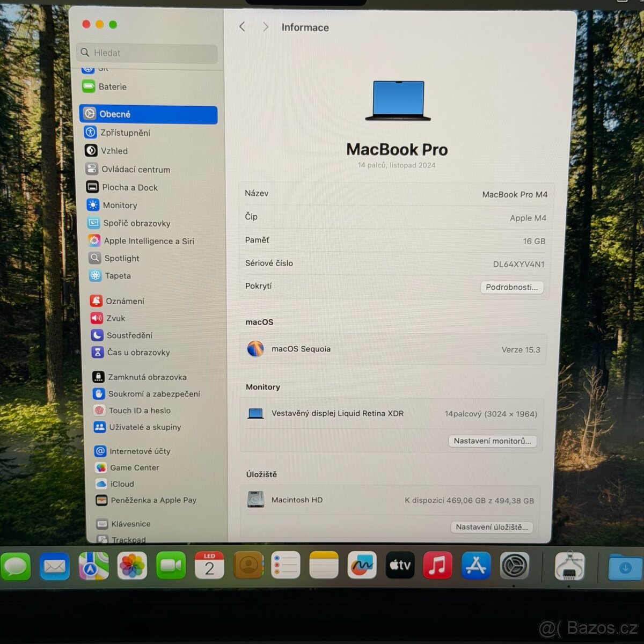
Task: Open Zvuk sound icon
Action: [97, 318]
